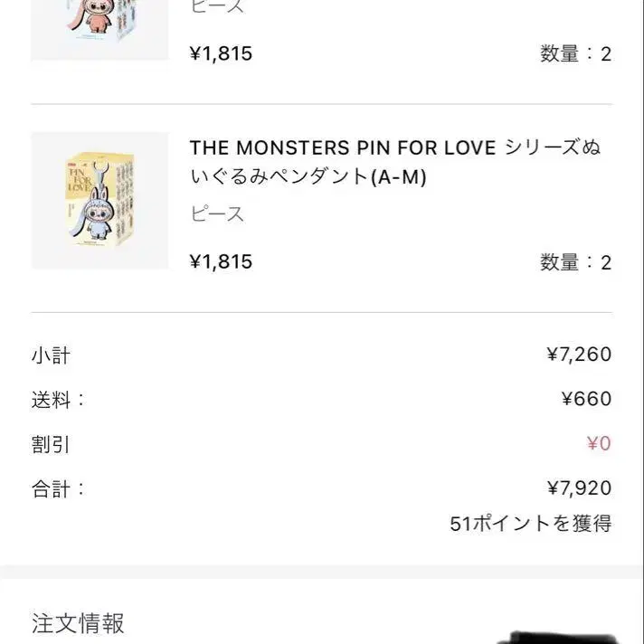The image size is (644, 644).
Task: Click the ¥1,815 price of the top item
Action: (221, 53)
